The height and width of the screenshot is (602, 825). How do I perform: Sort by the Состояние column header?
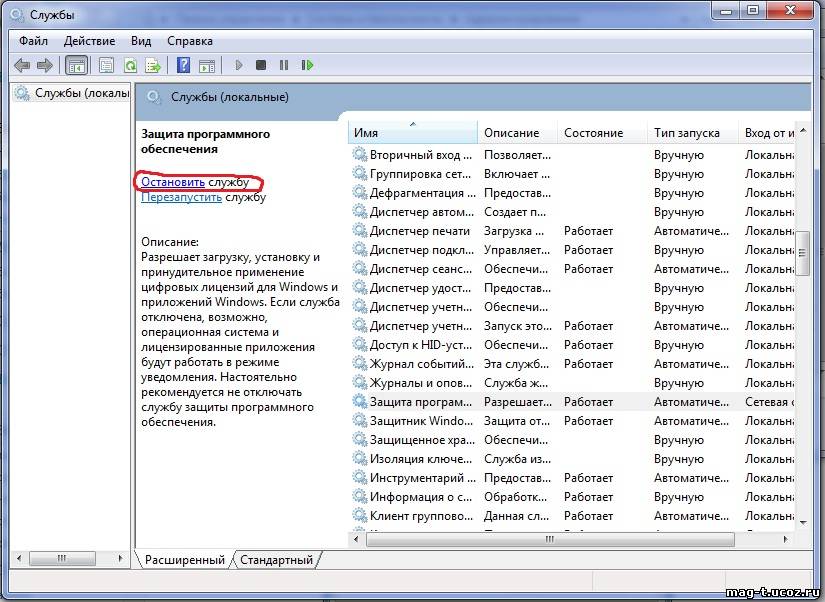tap(603, 133)
